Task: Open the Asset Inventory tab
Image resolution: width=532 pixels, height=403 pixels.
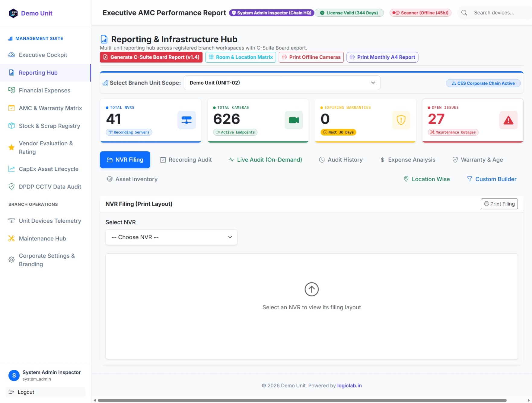Action: pos(132,179)
